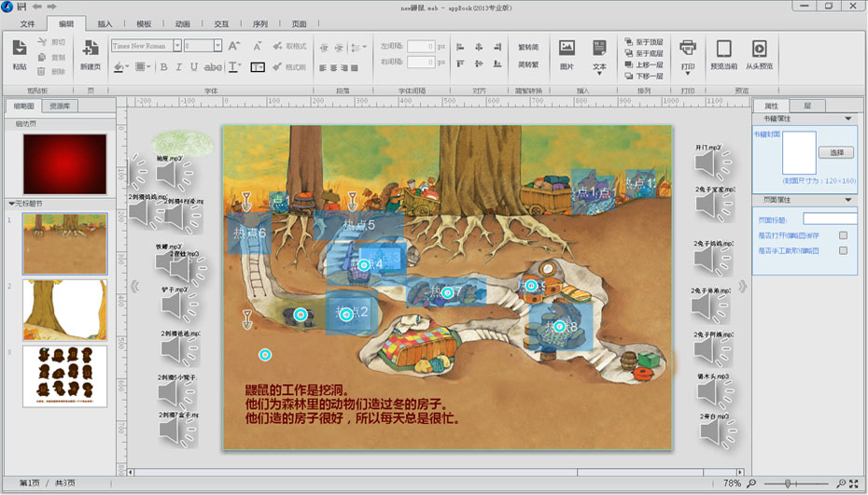Open the 插入 ribbon tab
Image resolution: width=868 pixels, height=495 pixels.
coord(105,23)
